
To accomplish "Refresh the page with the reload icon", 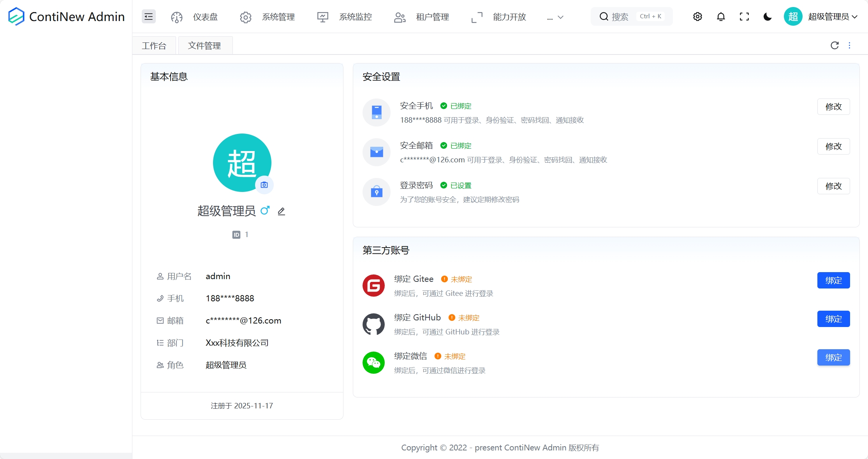I will point(835,46).
